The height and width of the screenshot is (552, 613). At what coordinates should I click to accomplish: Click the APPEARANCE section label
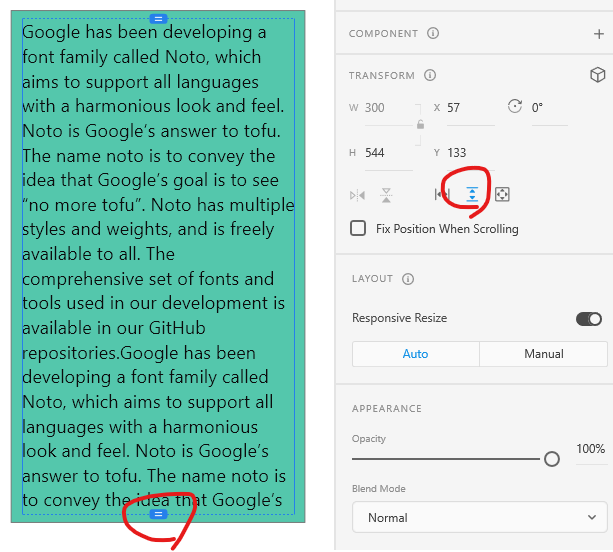[387, 409]
